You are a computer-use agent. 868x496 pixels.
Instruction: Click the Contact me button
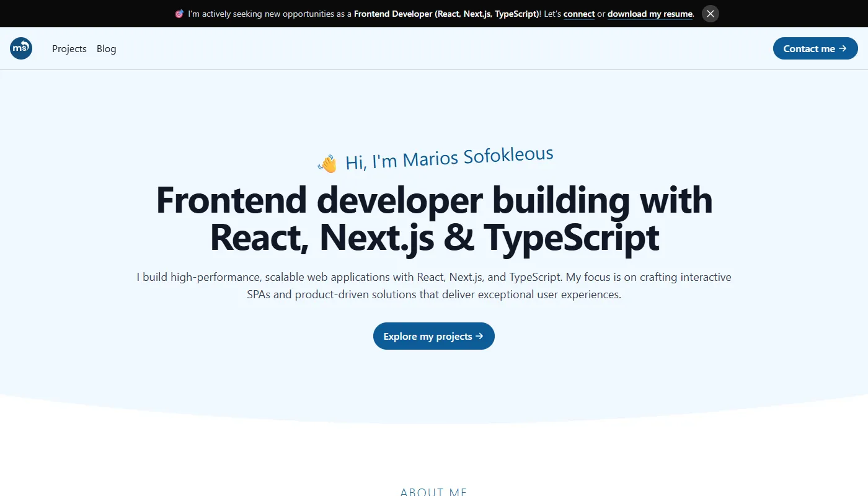pyautogui.click(x=815, y=48)
